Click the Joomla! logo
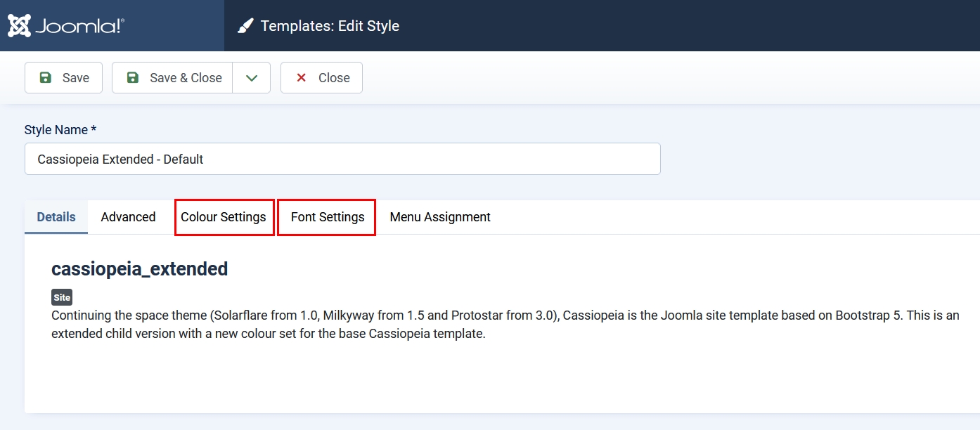 click(x=66, y=26)
